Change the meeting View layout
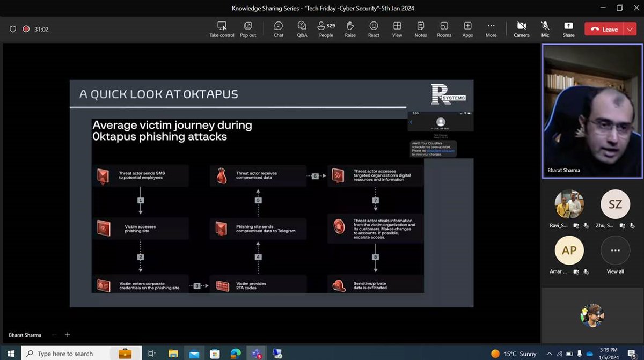The height and width of the screenshot is (360, 644). tap(397, 30)
